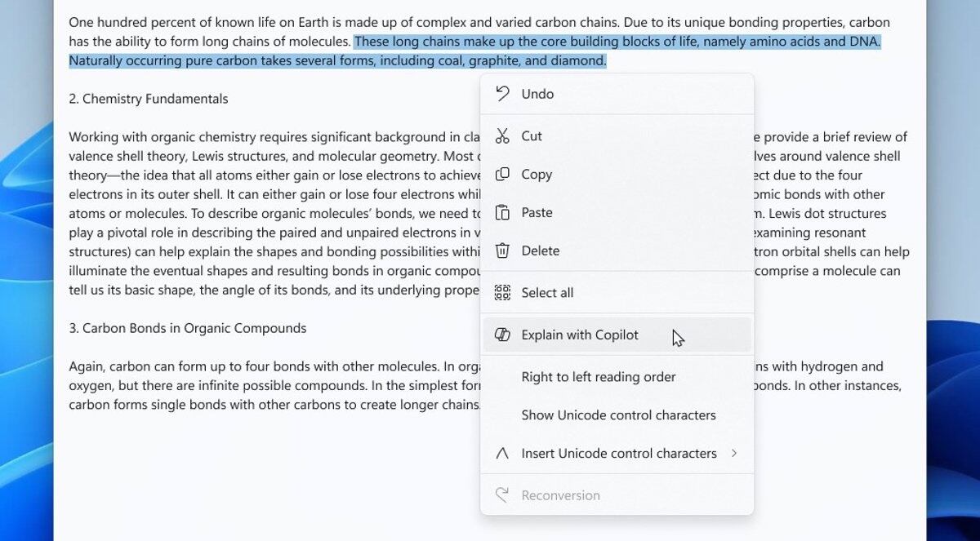The image size is (980, 541).
Task: Click the Chemistry Fundamentals heading text
Action: point(149,98)
